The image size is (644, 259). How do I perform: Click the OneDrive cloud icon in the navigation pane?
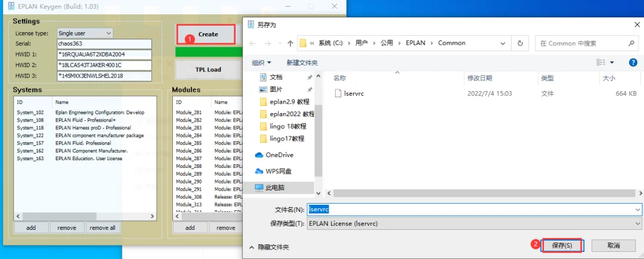tap(259, 155)
